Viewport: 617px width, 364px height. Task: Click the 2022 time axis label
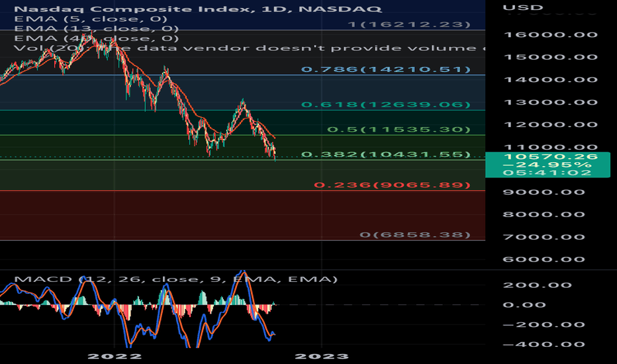coord(115,357)
